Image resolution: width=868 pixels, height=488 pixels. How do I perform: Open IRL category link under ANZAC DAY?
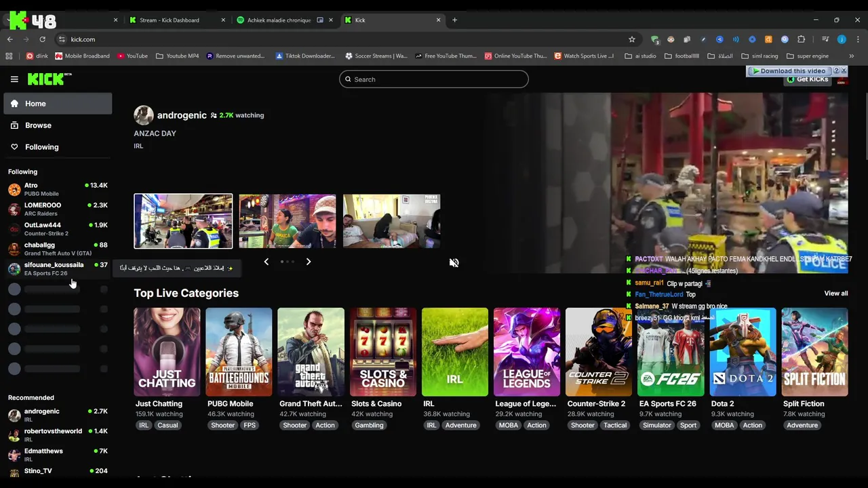pos(138,146)
